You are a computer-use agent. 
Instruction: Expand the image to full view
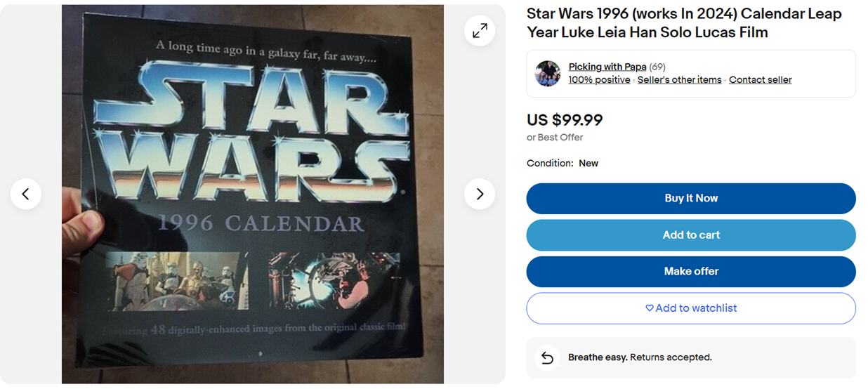480,31
